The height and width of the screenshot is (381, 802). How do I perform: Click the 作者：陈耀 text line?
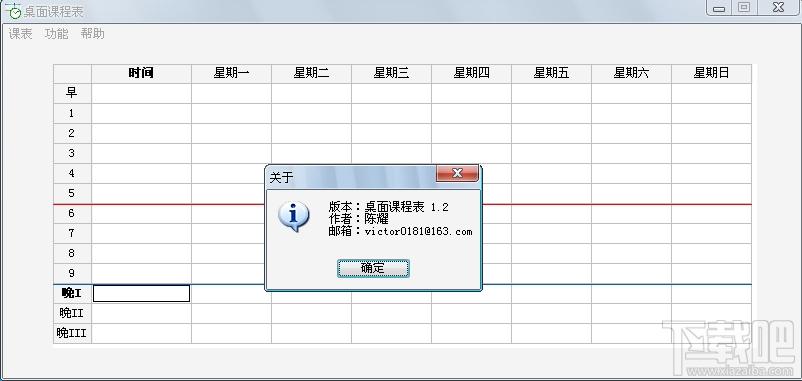tap(359, 219)
